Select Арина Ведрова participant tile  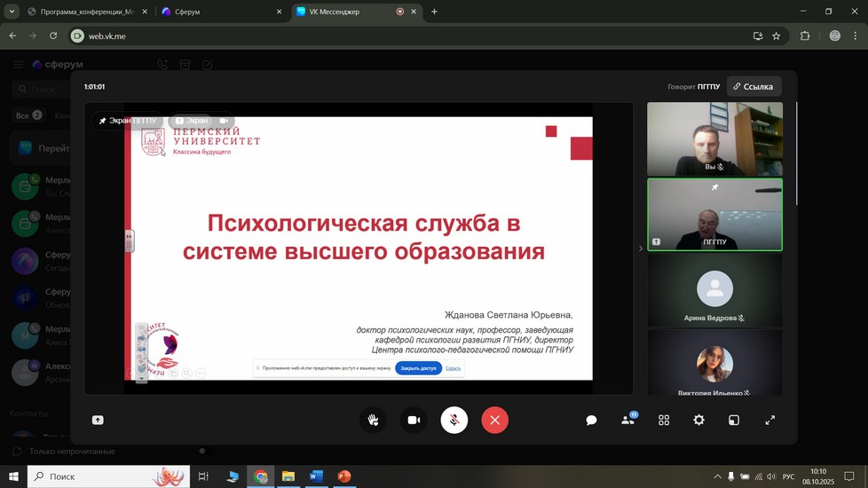click(714, 290)
